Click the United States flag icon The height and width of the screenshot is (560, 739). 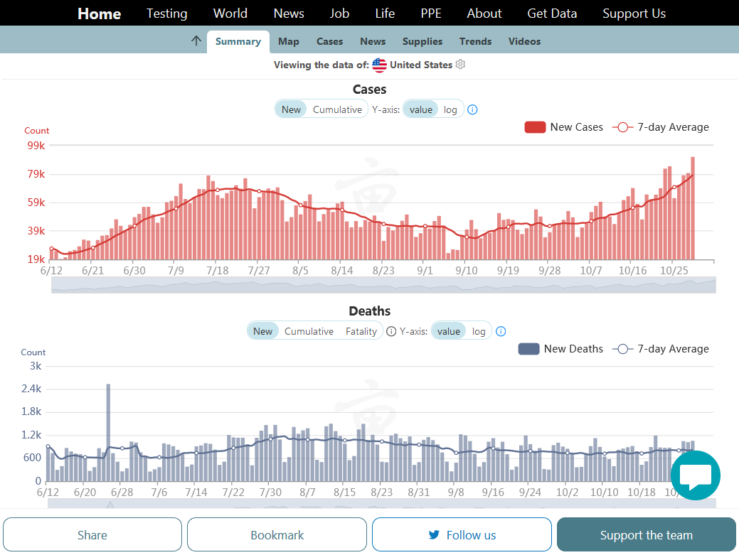coord(380,65)
